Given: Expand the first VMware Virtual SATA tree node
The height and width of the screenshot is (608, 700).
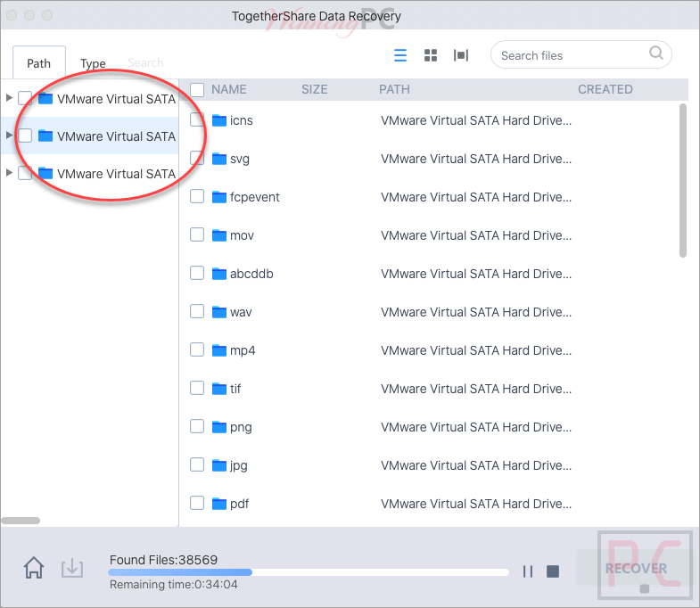Looking at the screenshot, I should (x=9, y=98).
